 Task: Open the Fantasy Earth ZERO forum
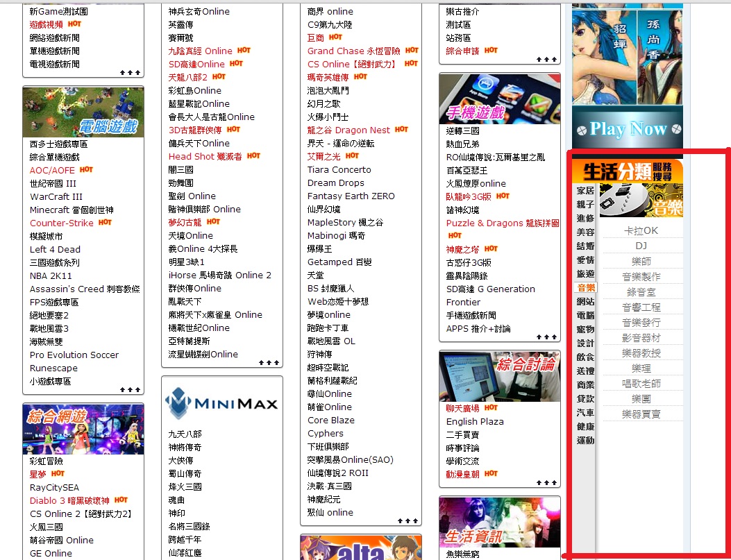351,196
